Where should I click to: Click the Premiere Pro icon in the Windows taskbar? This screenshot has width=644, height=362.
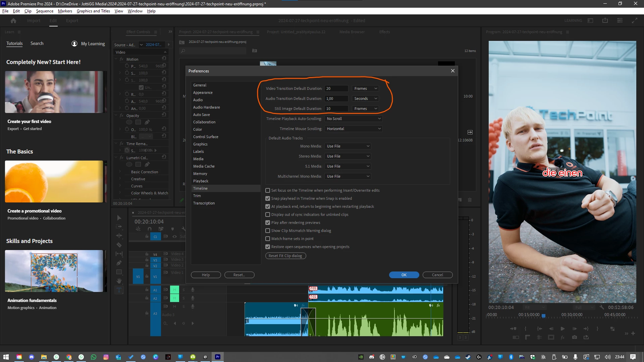[x=218, y=357]
